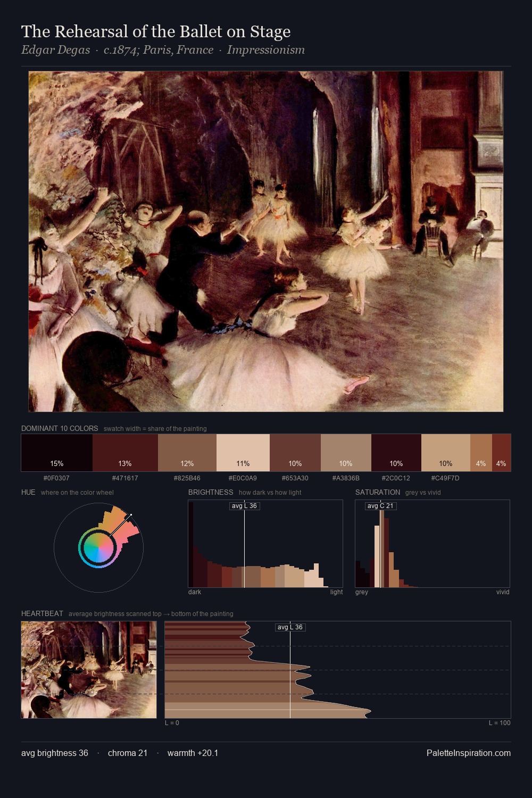The height and width of the screenshot is (798, 532).
Task: Click the 15% share label
Action: click(57, 463)
